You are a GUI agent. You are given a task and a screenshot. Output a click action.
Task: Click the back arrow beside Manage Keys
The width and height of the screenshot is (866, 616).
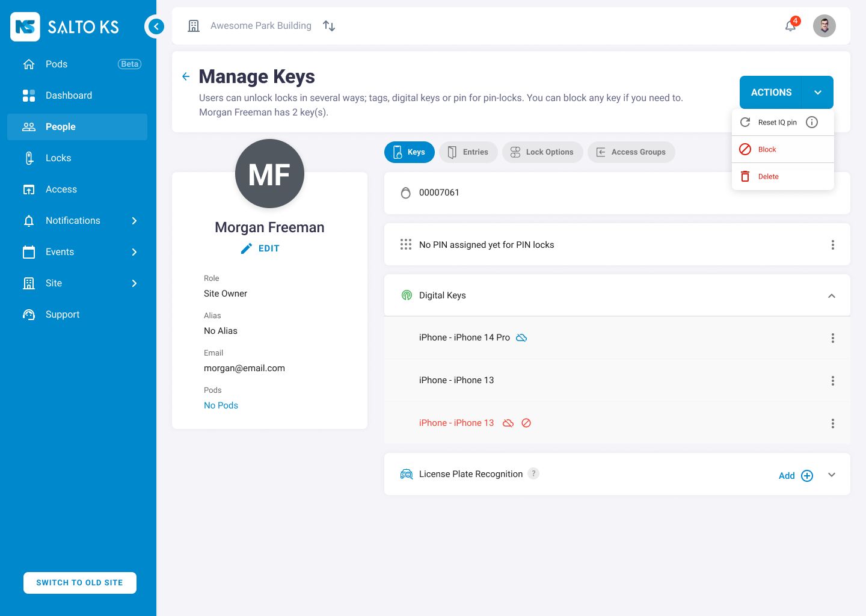click(186, 76)
